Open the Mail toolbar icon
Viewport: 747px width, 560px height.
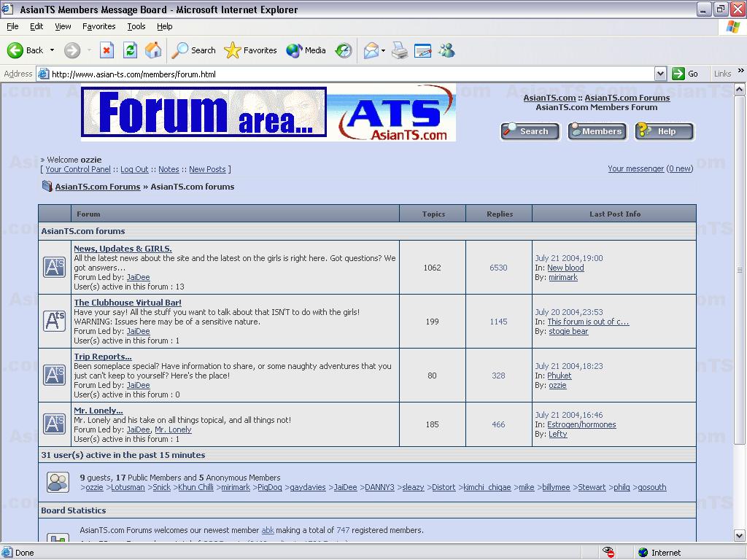pyautogui.click(x=371, y=50)
